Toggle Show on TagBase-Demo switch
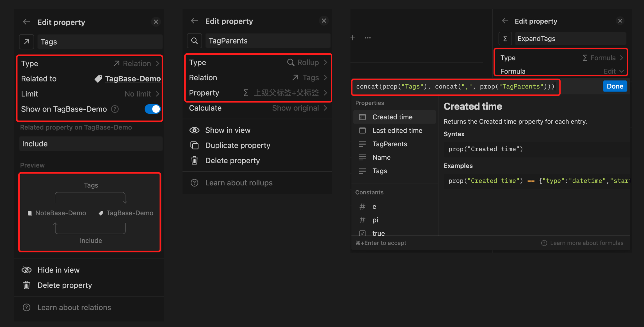Image resolution: width=644 pixels, height=327 pixels. click(152, 109)
